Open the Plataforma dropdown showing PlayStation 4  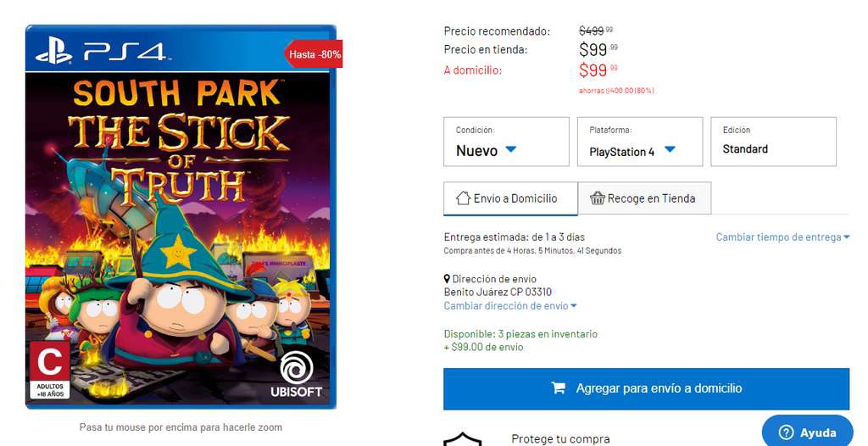click(x=640, y=142)
